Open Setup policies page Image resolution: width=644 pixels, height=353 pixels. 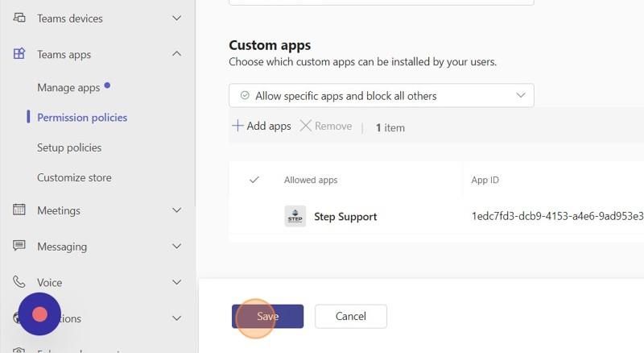click(x=69, y=147)
